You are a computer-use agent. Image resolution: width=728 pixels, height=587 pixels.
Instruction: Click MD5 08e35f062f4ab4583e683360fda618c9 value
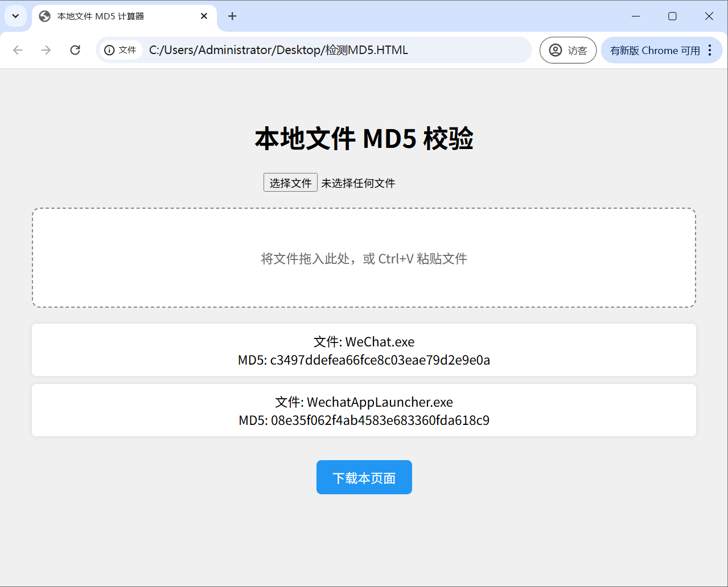(380, 420)
